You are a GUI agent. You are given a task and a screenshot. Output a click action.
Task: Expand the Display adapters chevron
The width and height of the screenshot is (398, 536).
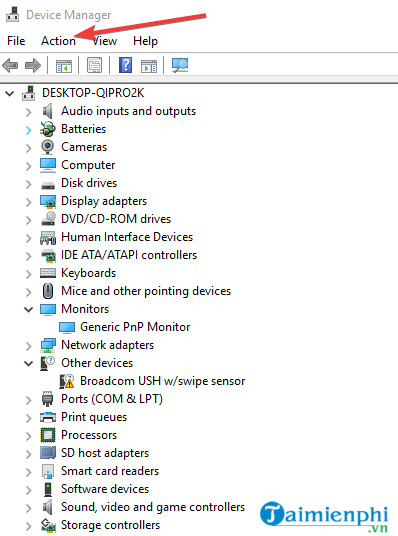29,202
